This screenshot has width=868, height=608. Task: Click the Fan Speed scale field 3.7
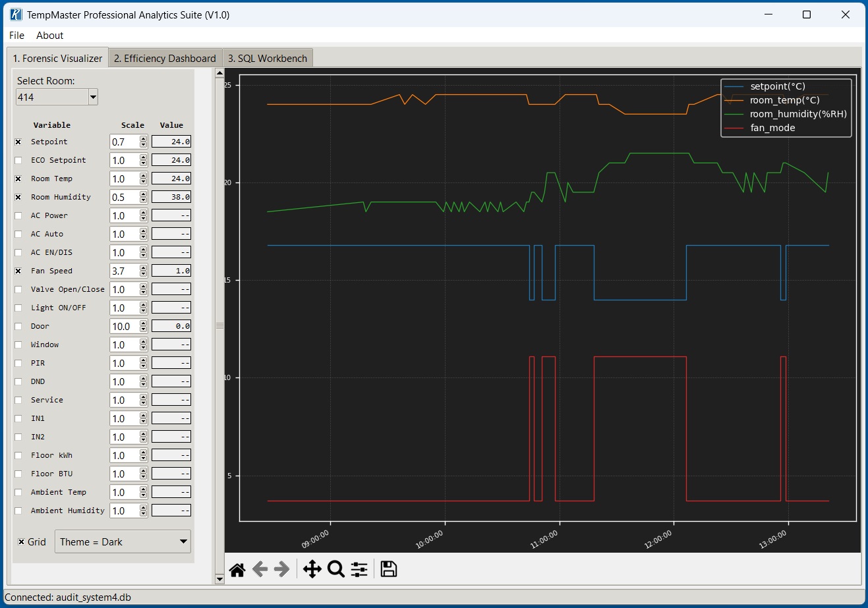click(125, 271)
